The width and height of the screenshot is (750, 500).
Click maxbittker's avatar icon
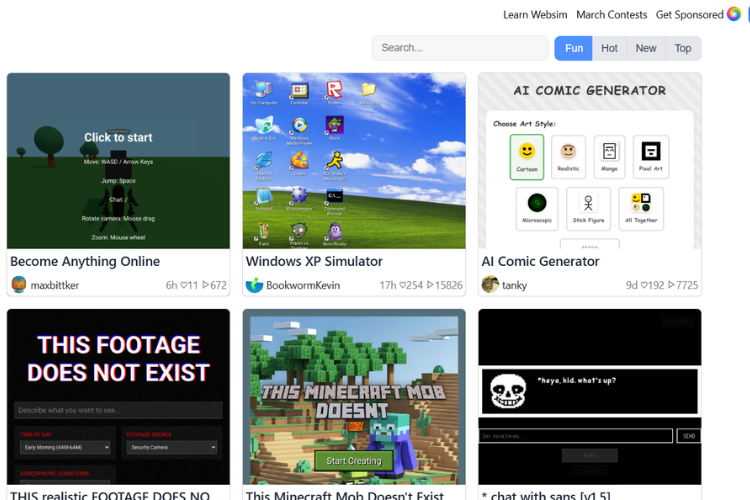coord(19,285)
